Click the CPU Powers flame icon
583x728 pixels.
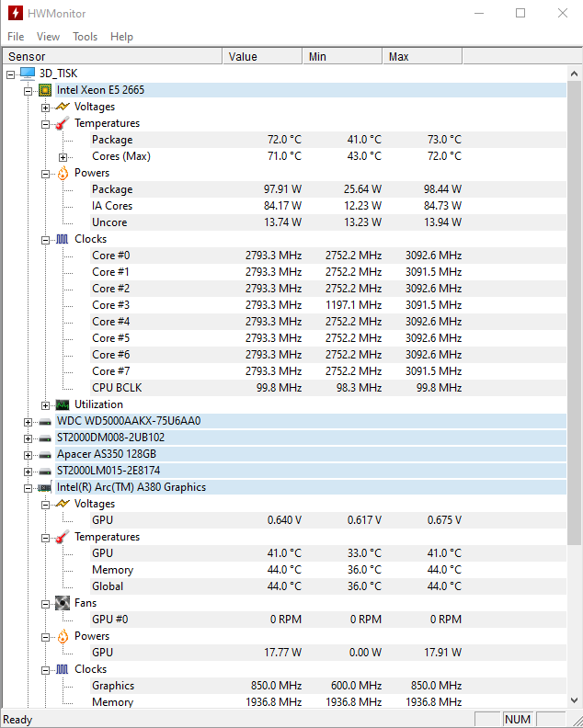[x=63, y=173]
